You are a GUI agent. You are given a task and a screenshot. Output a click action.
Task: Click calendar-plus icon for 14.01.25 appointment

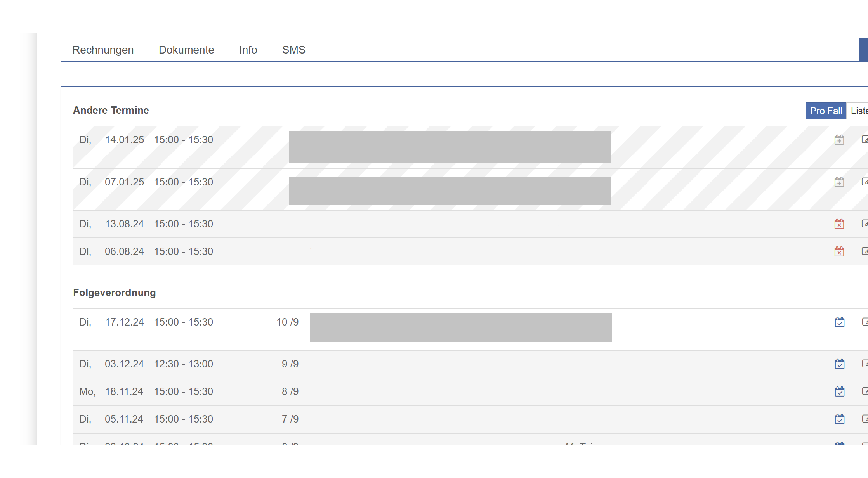click(x=839, y=140)
